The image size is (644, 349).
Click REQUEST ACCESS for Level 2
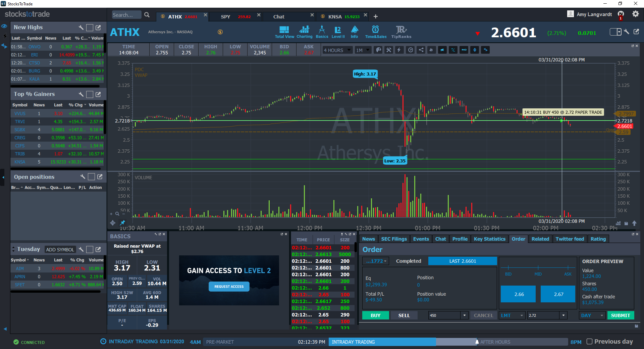(x=229, y=287)
